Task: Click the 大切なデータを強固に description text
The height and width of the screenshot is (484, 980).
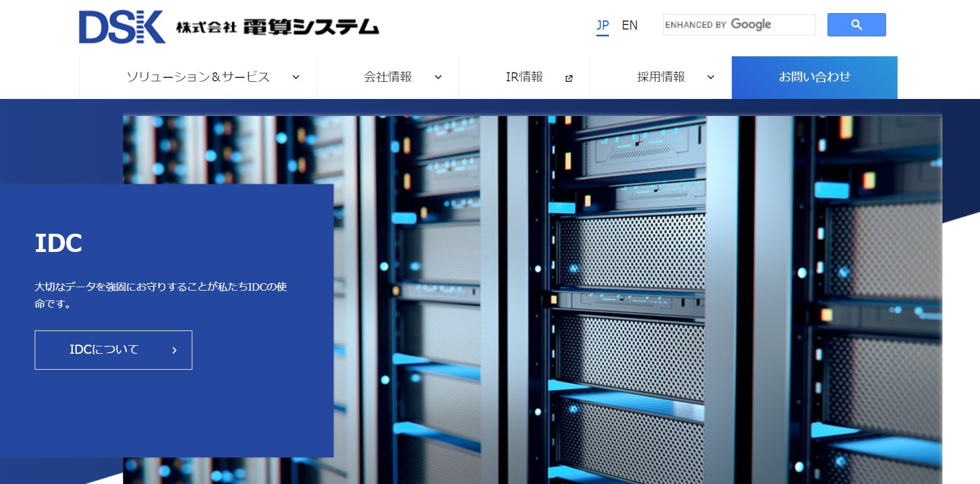Action: point(160,295)
